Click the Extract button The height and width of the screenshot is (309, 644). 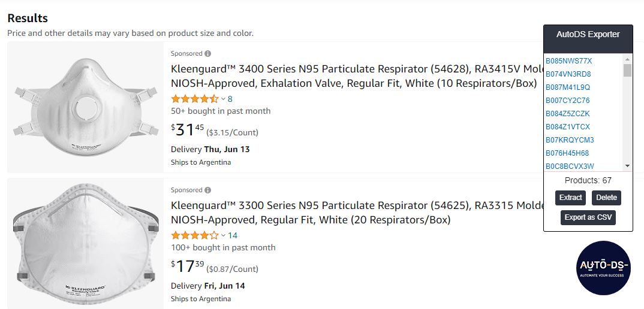coord(570,198)
